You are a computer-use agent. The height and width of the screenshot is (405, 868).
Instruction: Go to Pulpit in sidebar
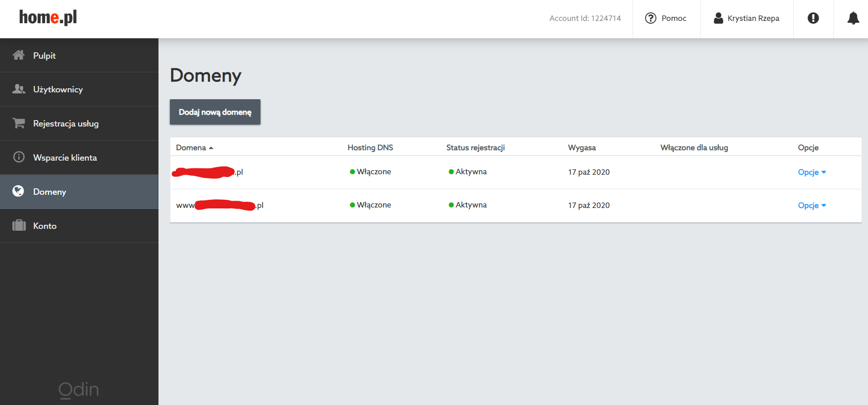(79, 56)
